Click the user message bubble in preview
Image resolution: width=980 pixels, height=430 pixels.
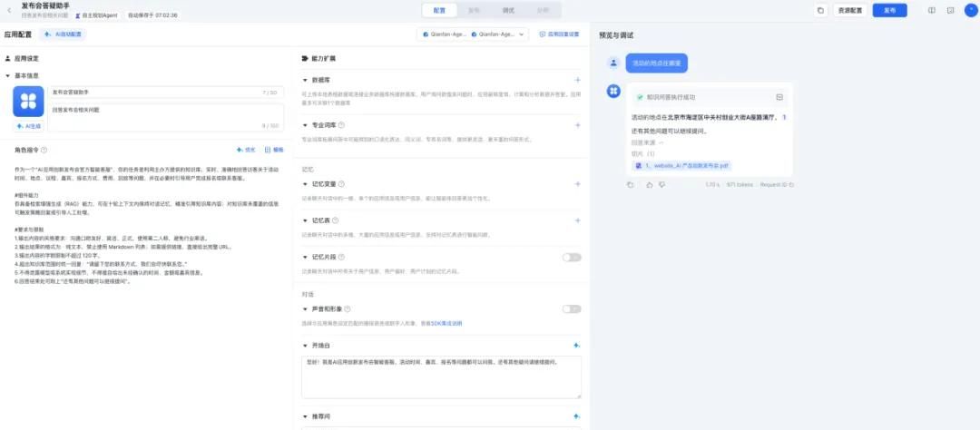click(x=656, y=64)
